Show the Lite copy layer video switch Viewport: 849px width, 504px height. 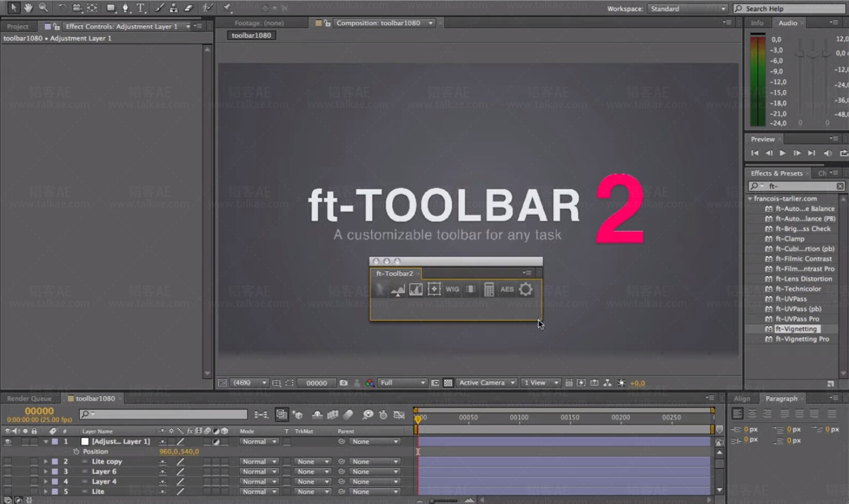tap(8, 462)
